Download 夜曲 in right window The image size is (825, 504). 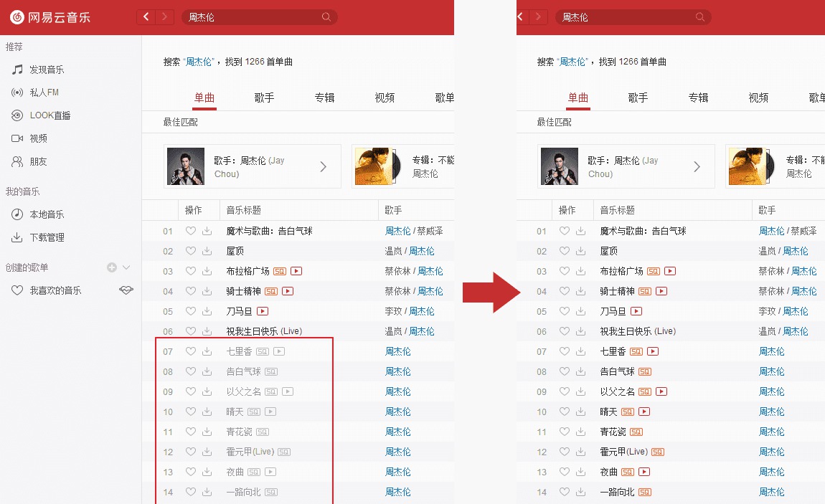pyautogui.click(x=581, y=472)
